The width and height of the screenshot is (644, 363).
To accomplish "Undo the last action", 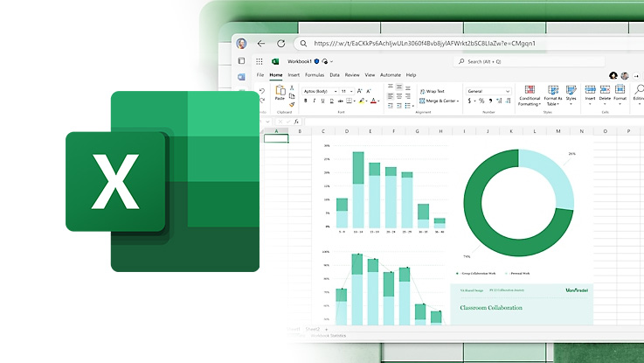I will (262, 91).
